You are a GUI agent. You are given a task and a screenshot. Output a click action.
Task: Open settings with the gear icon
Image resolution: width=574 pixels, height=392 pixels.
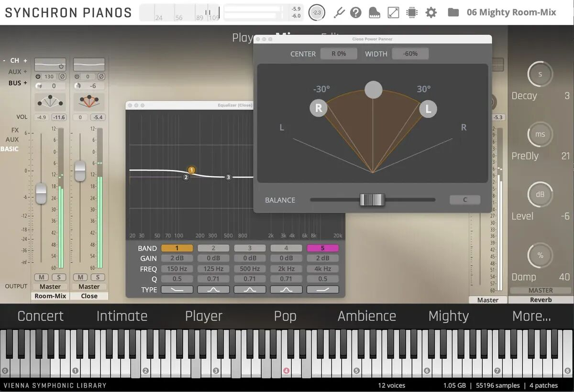(431, 12)
